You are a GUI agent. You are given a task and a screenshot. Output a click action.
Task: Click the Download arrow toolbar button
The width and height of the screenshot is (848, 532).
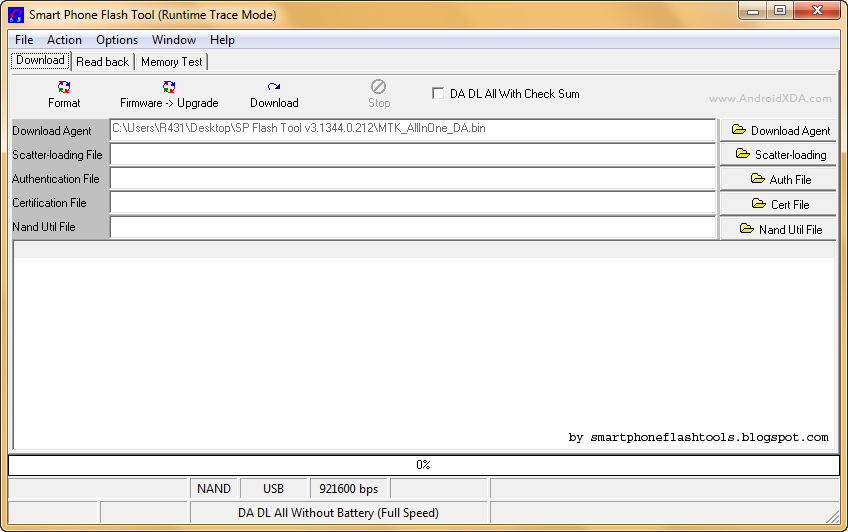(x=274, y=95)
